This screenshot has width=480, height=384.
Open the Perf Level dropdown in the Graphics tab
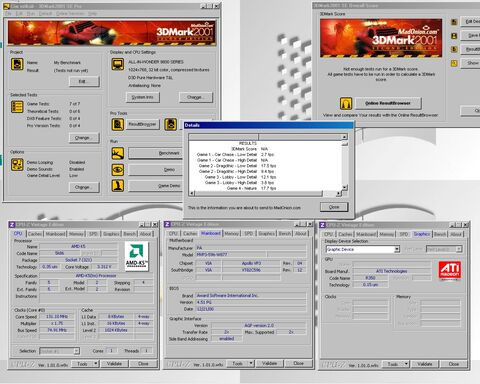[x=459, y=249]
